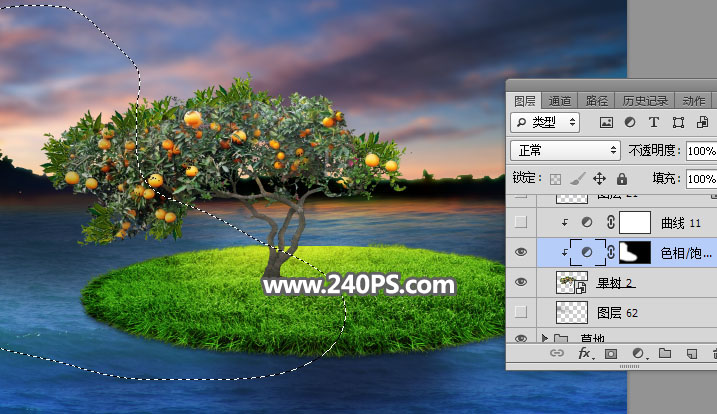717x414 pixels.
Task: Show the 图层 62 layer
Action: coord(520,313)
